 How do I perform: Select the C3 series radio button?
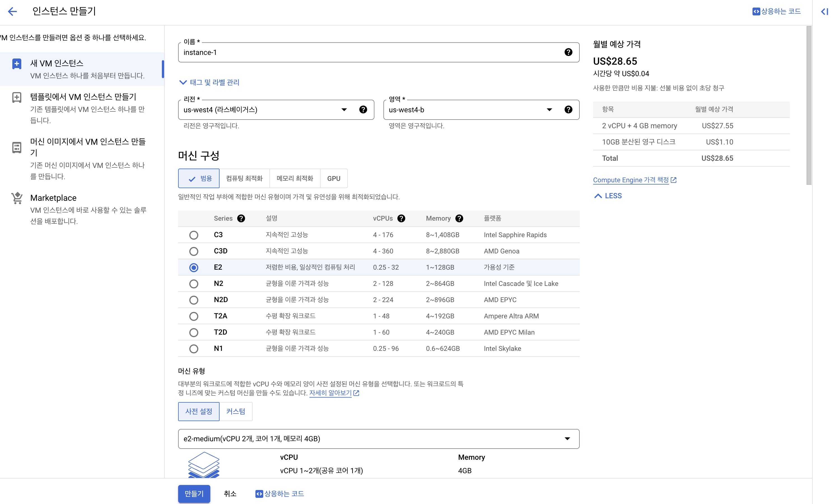194,235
